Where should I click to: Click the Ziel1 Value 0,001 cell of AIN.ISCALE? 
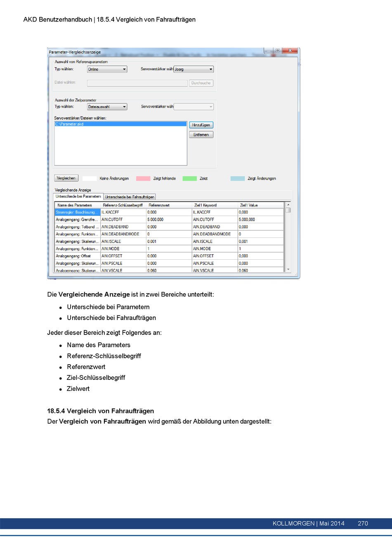click(x=261, y=242)
